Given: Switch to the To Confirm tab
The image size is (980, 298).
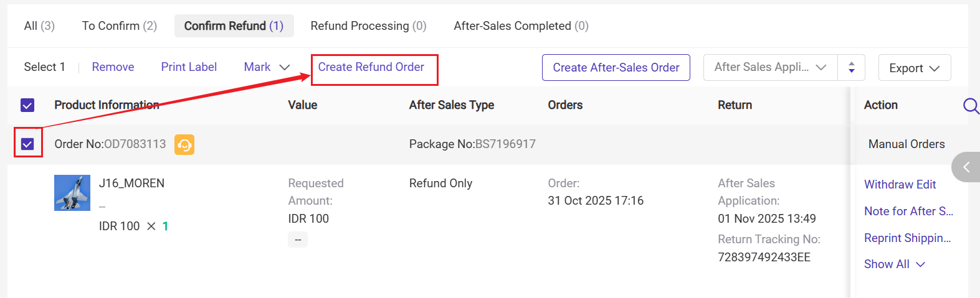Looking at the screenshot, I should tap(120, 26).
